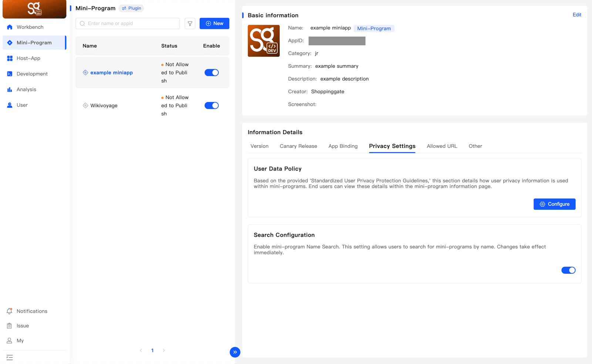This screenshot has height=364, width=592.
Task: Click the User person icon
Action: [x=10, y=105]
